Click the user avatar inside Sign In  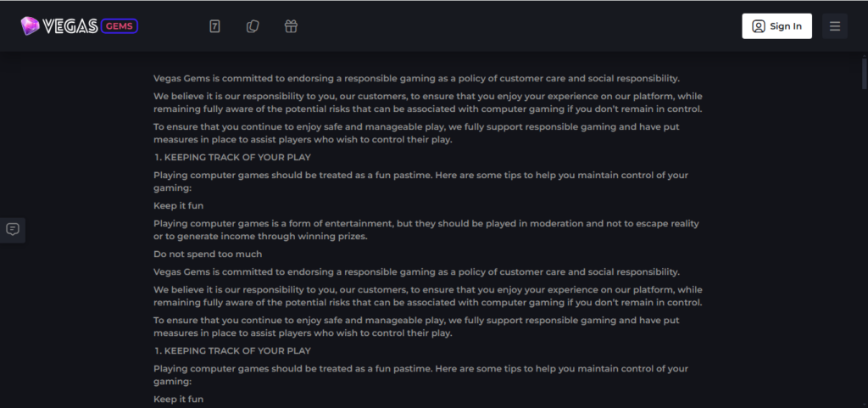pyautogui.click(x=758, y=26)
